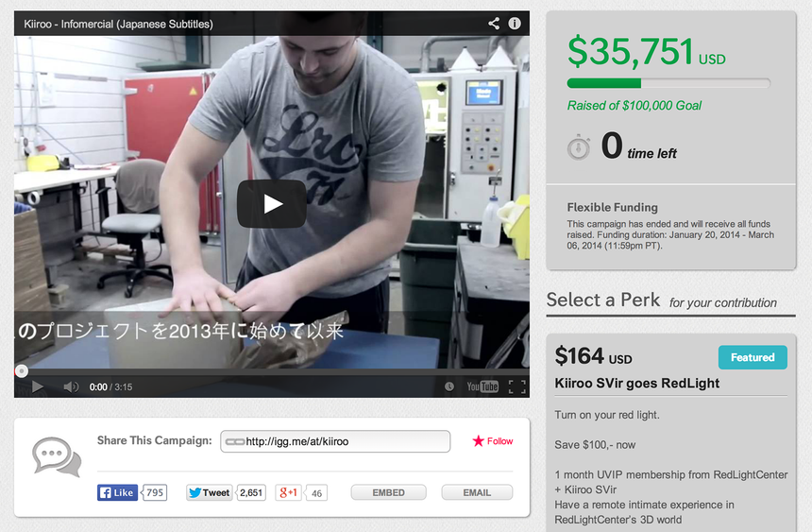Toggle fullscreen video mode

516,386
